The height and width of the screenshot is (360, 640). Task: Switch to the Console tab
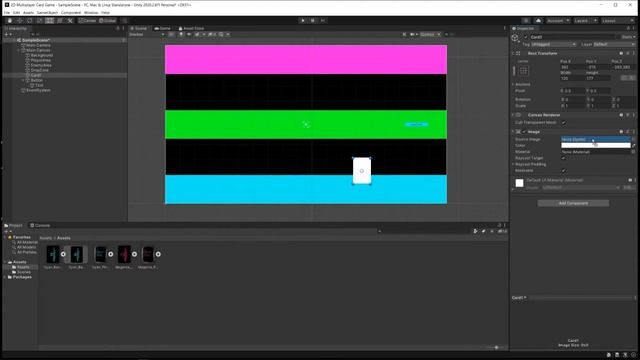(40, 225)
